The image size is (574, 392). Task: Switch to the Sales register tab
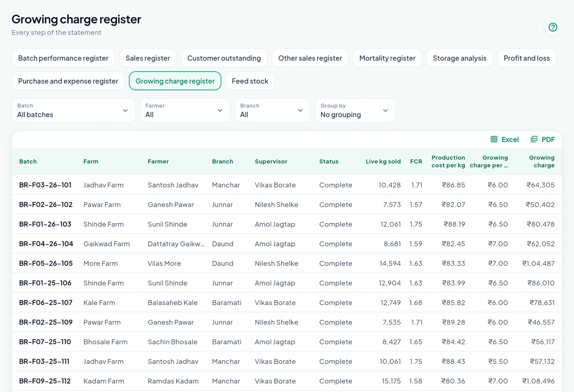point(148,58)
